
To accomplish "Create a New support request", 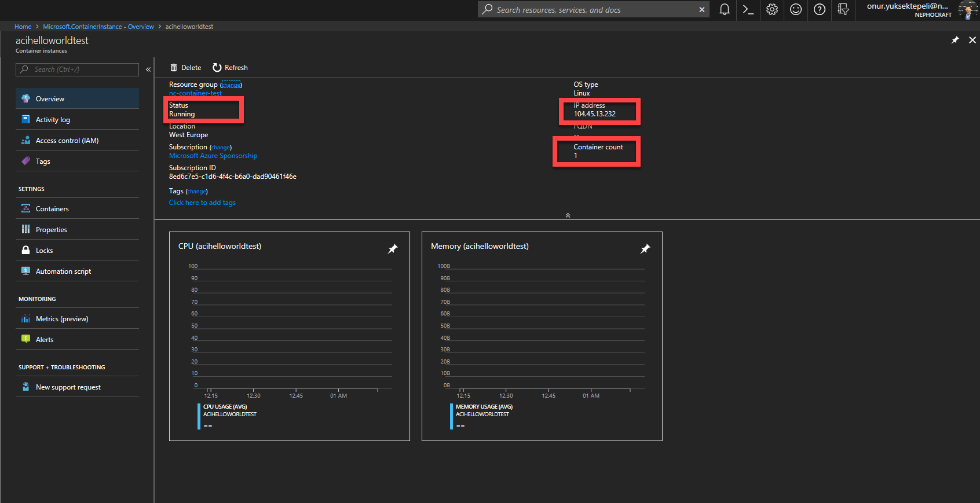I will point(77,387).
